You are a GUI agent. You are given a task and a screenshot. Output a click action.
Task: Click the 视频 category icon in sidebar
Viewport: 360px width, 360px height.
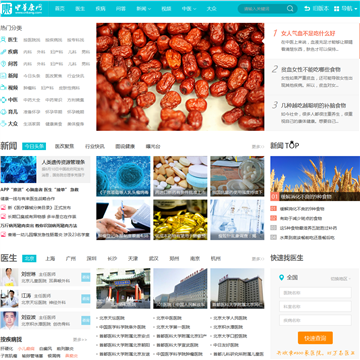point(3,88)
